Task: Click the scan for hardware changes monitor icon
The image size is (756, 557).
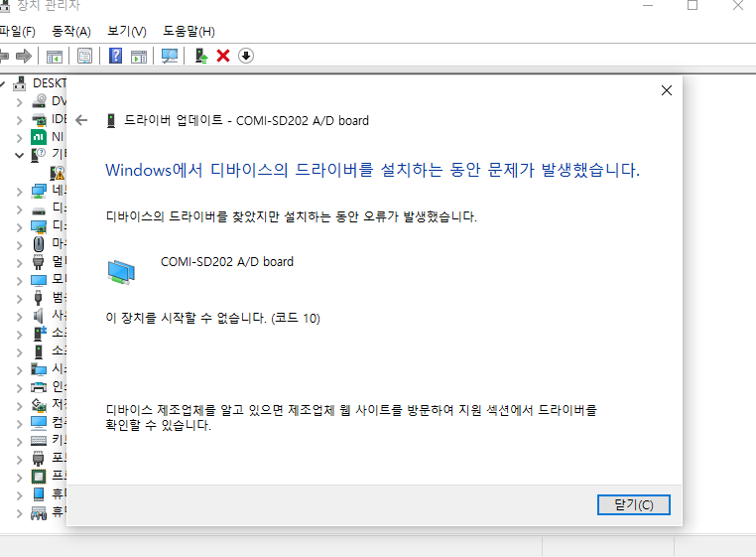Action: tap(170, 56)
